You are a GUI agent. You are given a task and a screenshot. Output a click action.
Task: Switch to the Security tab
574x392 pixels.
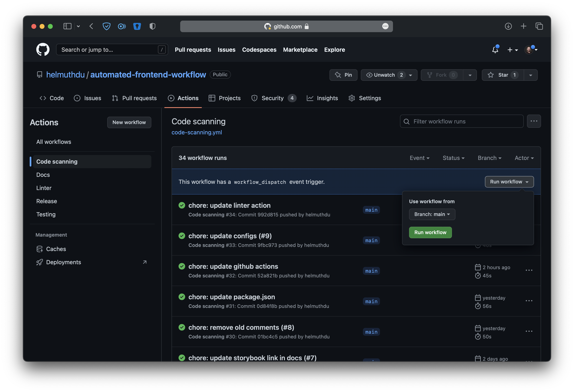tap(272, 98)
